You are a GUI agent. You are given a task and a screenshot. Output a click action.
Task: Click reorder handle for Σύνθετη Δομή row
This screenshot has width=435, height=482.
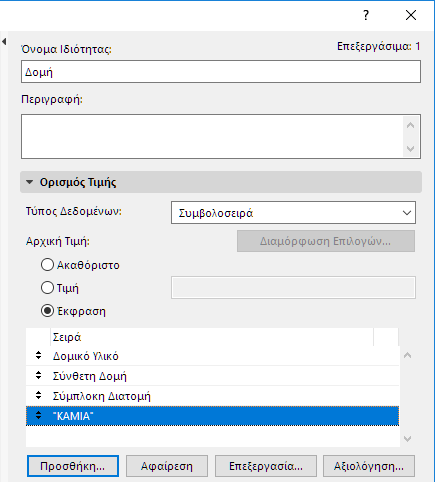click(x=38, y=376)
